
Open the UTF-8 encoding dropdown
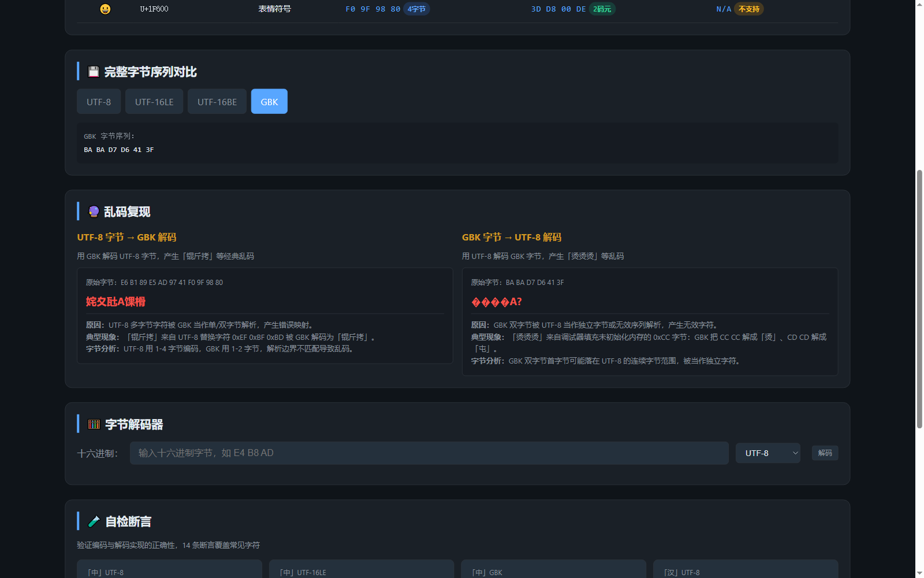coord(768,453)
